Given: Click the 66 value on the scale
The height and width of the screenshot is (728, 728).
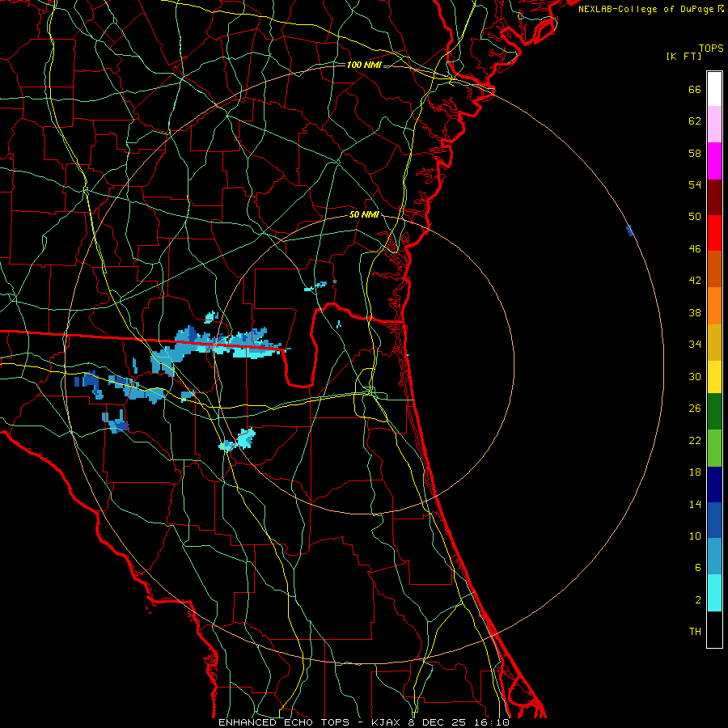Looking at the screenshot, I should click(x=695, y=90).
